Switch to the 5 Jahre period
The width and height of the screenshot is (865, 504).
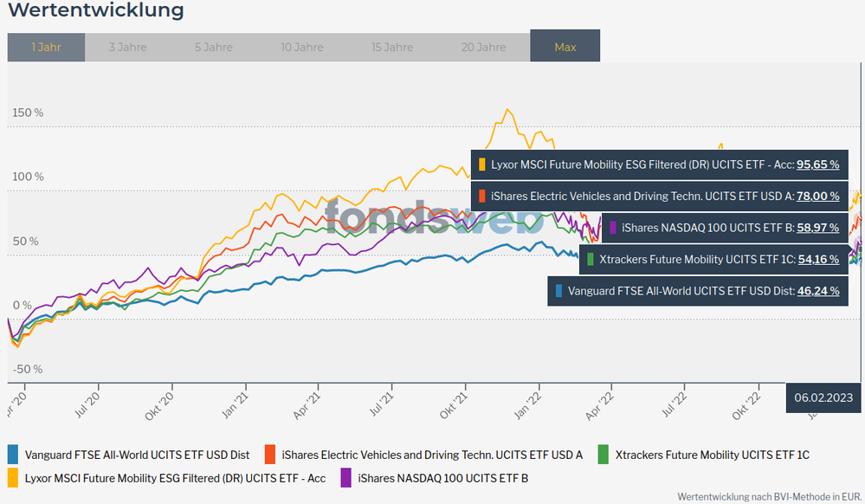click(213, 47)
